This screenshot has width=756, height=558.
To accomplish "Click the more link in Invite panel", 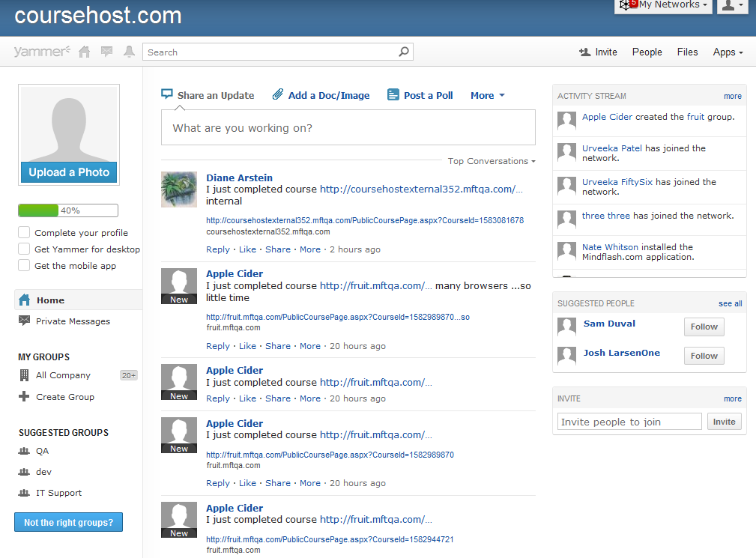I will (732, 399).
